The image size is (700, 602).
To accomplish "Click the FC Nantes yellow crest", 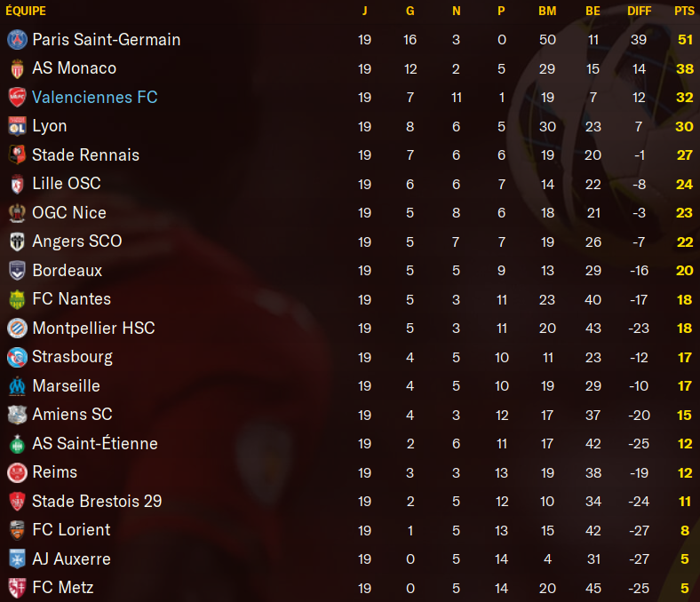I will point(17,299).
